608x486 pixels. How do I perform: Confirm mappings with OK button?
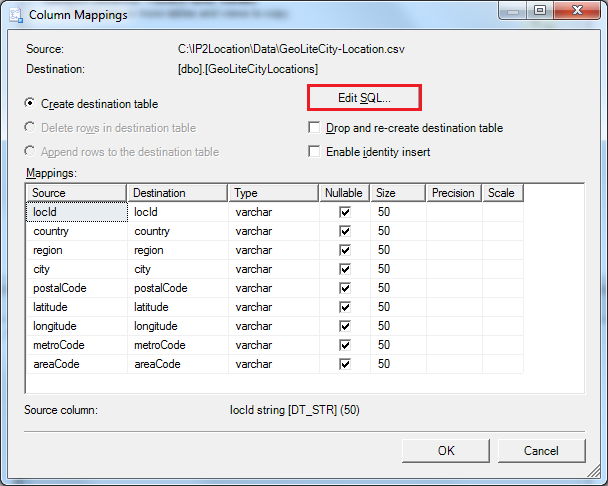(446, 451)
